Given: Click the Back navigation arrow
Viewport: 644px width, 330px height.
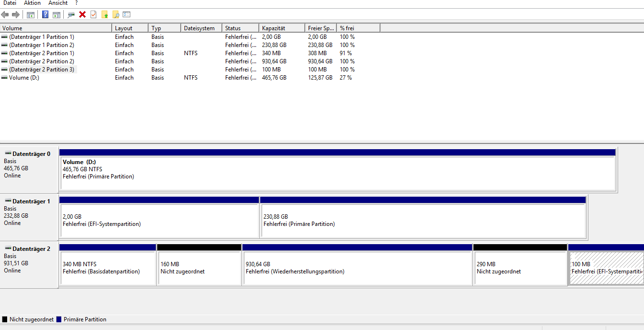Looking at the screenshot, I should (4, 14).
